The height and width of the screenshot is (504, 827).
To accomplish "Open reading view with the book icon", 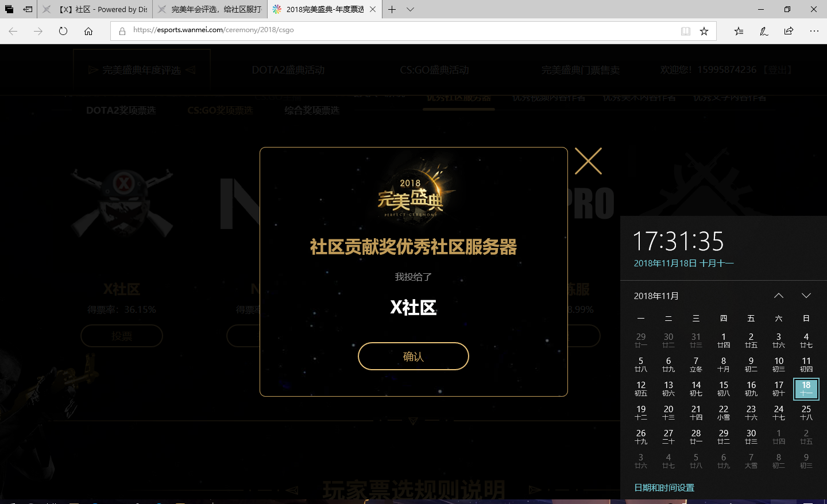I will (x=686, y=31).
